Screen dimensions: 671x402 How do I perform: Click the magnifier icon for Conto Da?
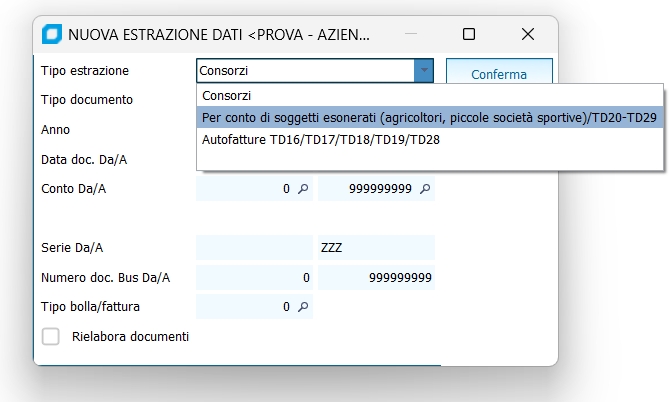pyautogui.click(x=303, y=188)
